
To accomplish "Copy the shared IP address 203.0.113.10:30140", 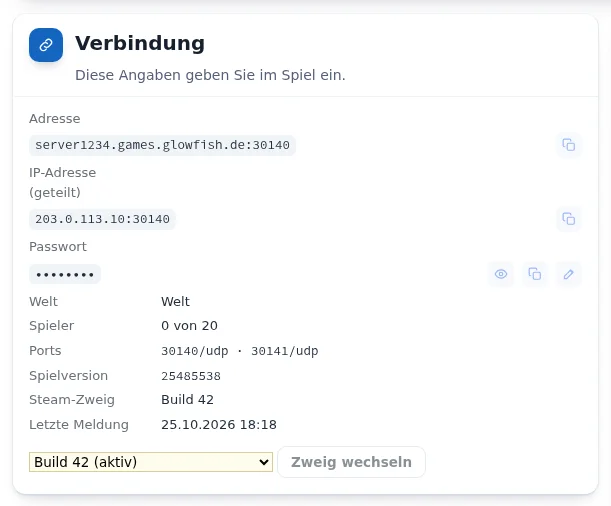I will pos(569,219).
